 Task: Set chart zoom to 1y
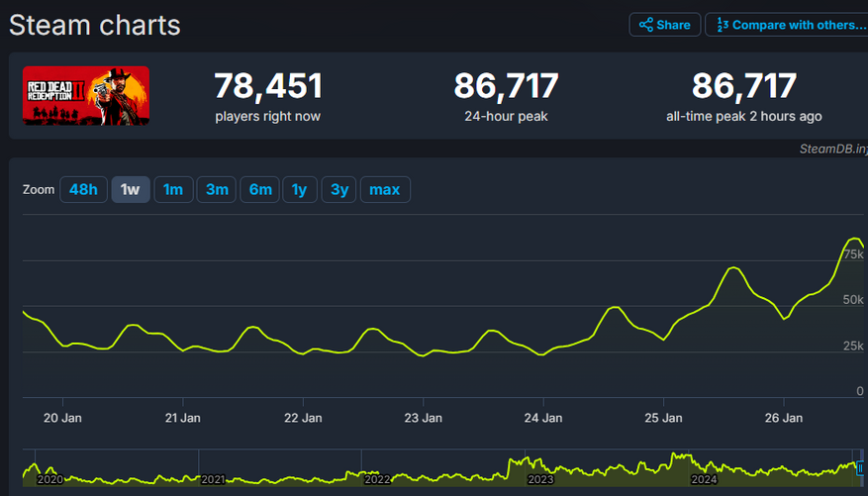[300, 189]
